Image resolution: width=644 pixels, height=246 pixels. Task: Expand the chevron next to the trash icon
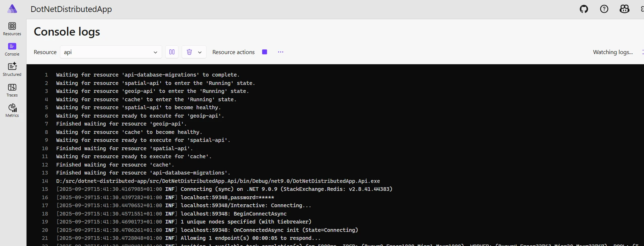(x=200, y=52)
